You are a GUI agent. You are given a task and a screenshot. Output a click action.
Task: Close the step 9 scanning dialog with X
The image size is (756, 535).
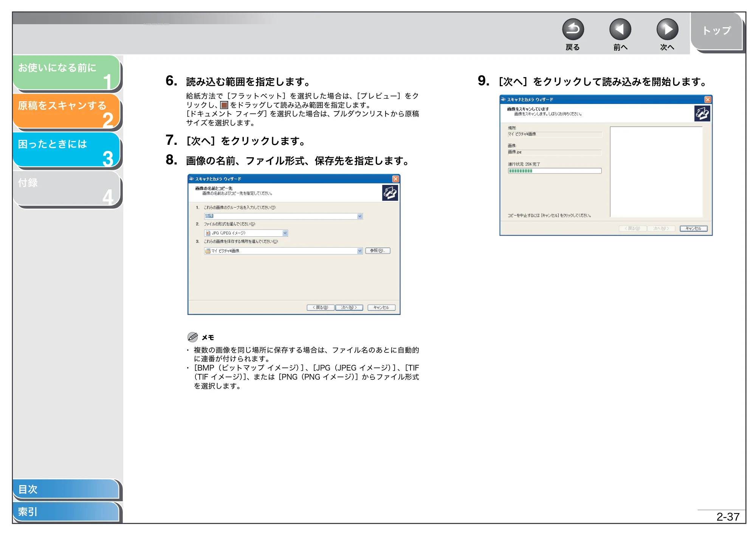point(708,99)
